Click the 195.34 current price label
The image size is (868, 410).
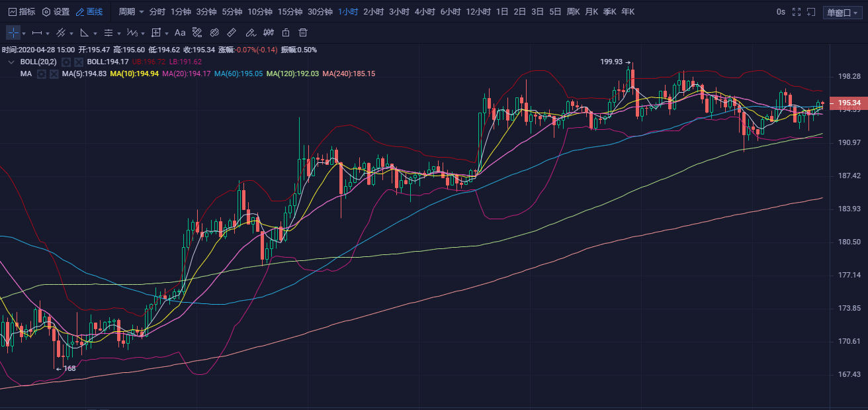(848, 103)
